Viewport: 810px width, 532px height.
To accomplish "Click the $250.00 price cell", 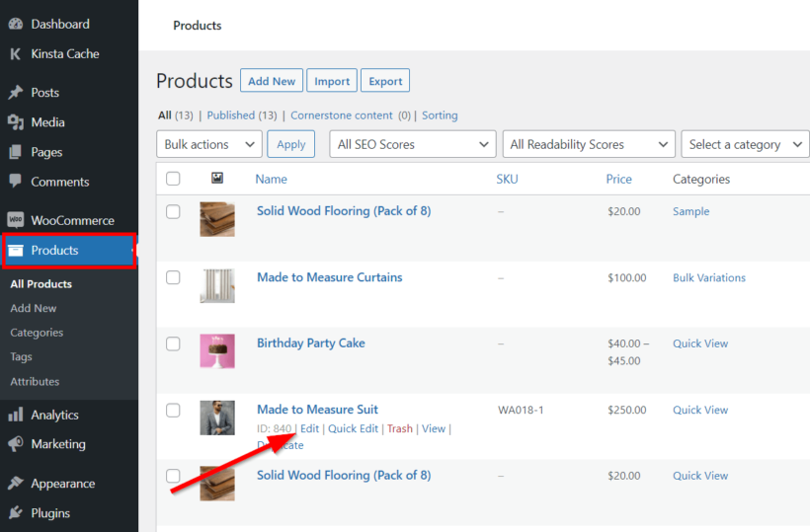I will 626,411.
